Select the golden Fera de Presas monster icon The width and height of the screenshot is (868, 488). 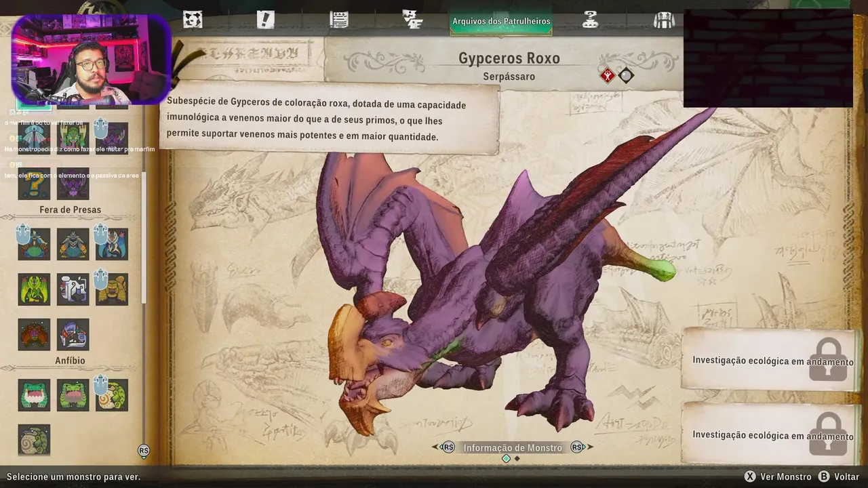pos(112,289)
